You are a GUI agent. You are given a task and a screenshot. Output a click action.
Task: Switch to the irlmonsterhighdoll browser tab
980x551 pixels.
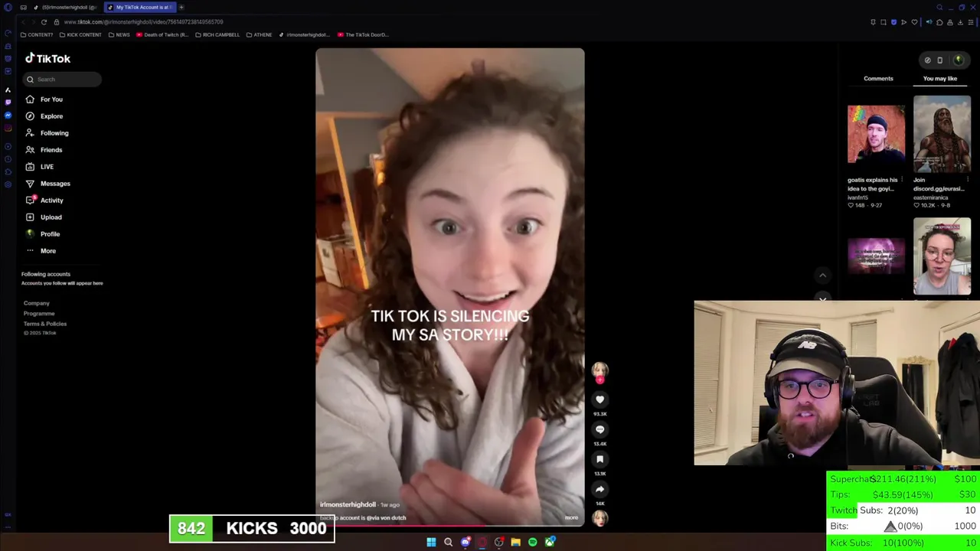point(65,7)
